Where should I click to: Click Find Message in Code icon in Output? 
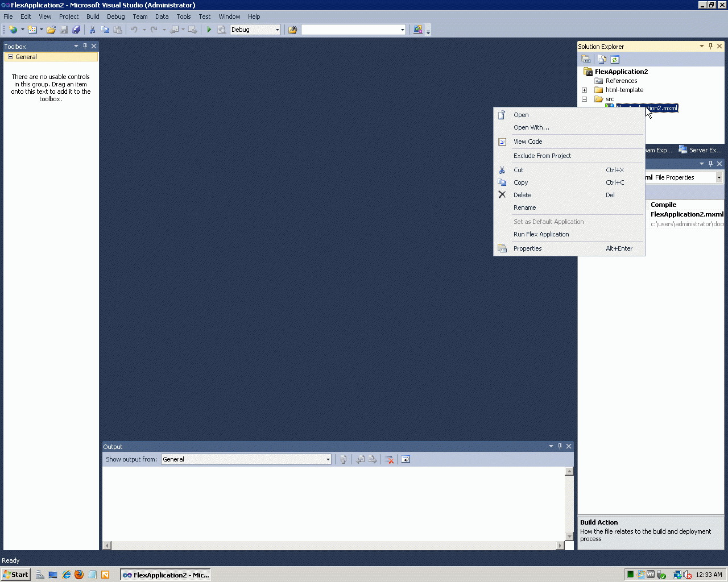344,459
